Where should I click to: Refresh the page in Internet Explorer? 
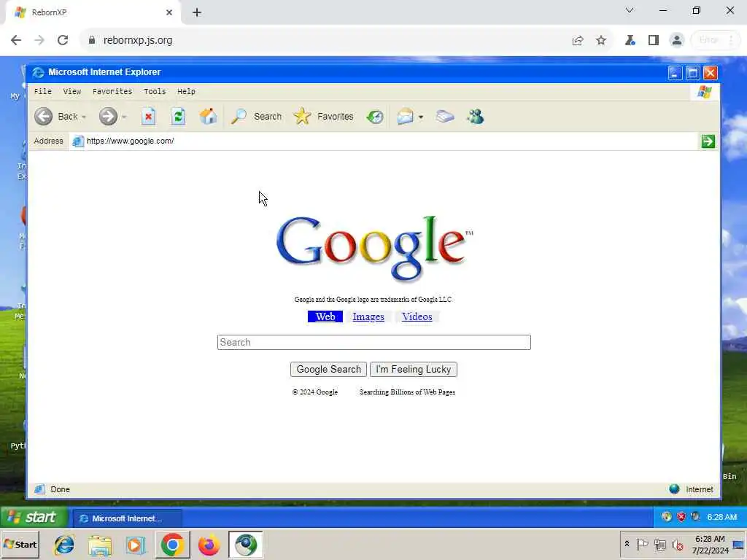click(178, 116)
